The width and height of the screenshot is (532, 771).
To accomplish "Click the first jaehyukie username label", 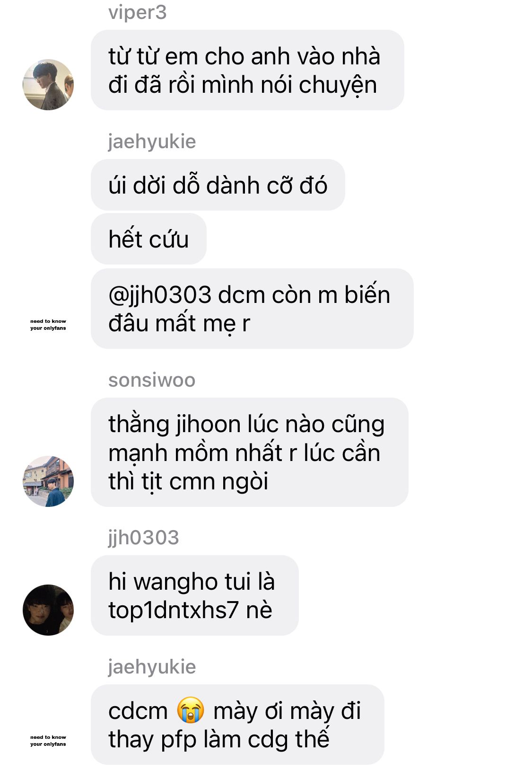I will click(152, 142).
